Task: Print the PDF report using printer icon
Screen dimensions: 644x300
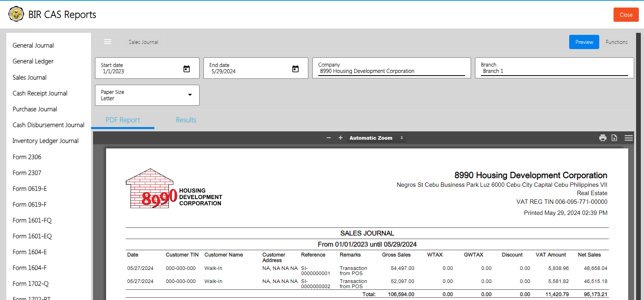Action: (x=603, y=138)
